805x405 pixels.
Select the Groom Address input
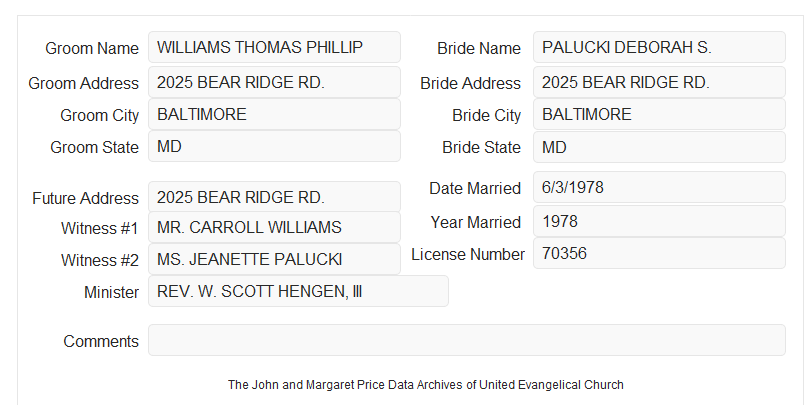tap(274, 82)
